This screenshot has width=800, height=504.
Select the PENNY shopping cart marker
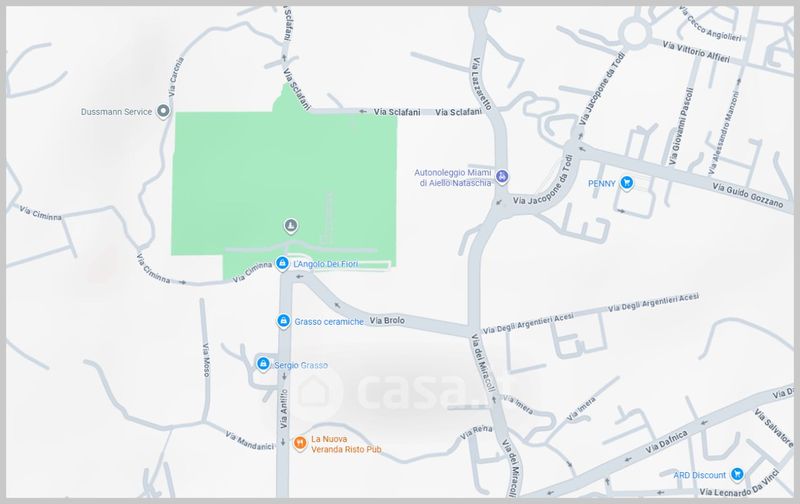(627, 182)
